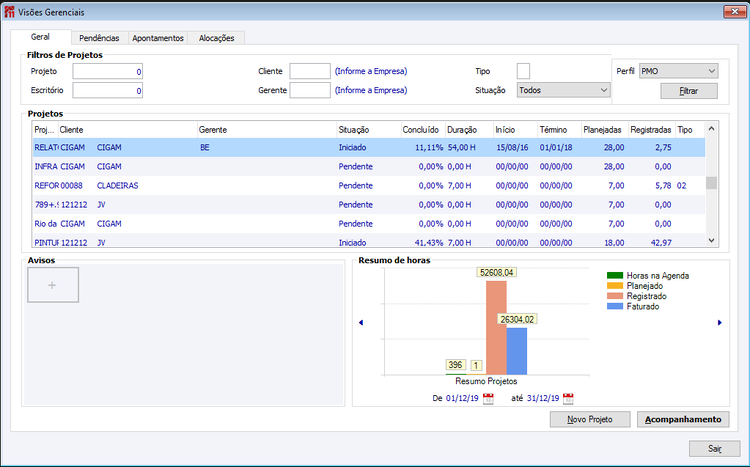
Task: Open the 'De' start date calendar icon
Action: [x=488, y=399]
